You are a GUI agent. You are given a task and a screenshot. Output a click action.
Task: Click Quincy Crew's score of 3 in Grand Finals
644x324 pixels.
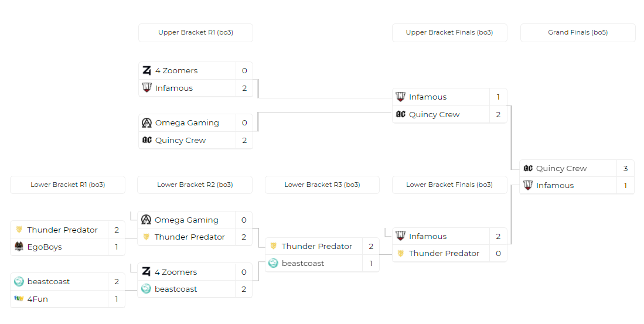(625, 169)
